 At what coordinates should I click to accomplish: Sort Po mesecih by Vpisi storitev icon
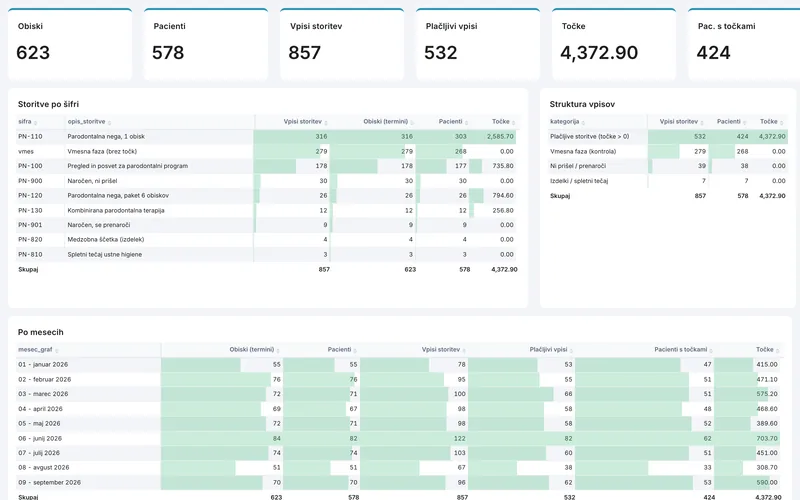pos(464,351)
